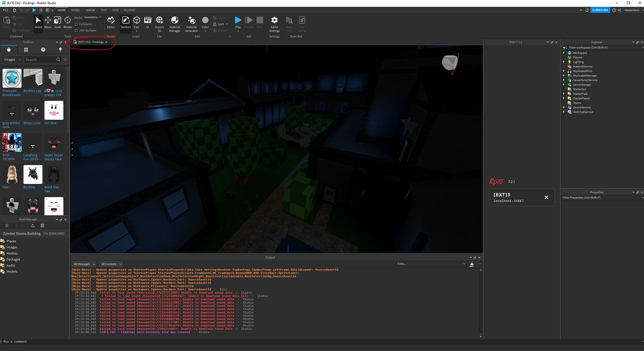
Task: Open the Mode dropdown showing Geometric
Action: click(92, 17)
